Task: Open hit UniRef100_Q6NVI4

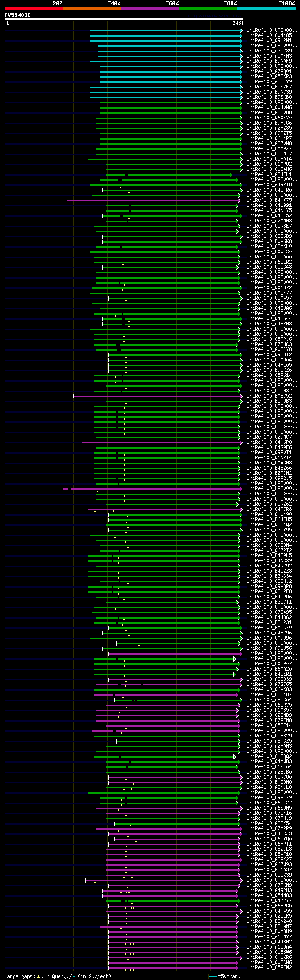Action: 269,458
